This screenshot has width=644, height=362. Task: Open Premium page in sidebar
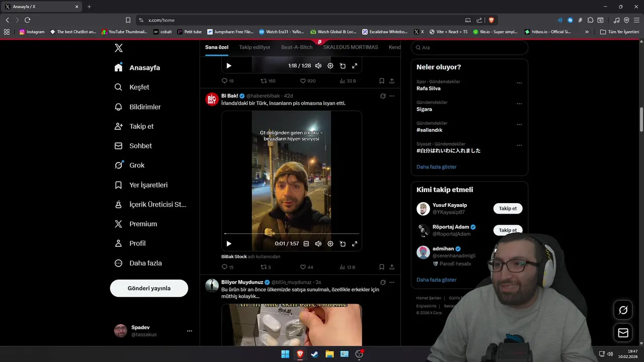[x=136, y=224]
